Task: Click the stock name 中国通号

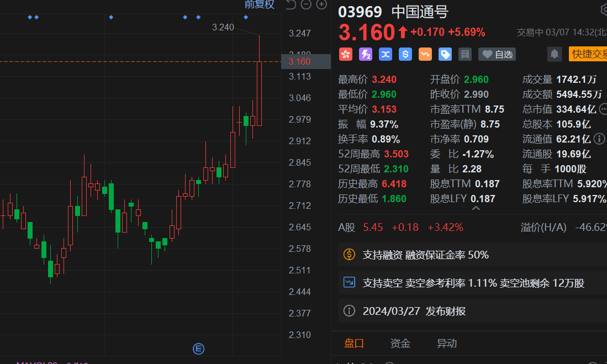Action: [420, 12]
